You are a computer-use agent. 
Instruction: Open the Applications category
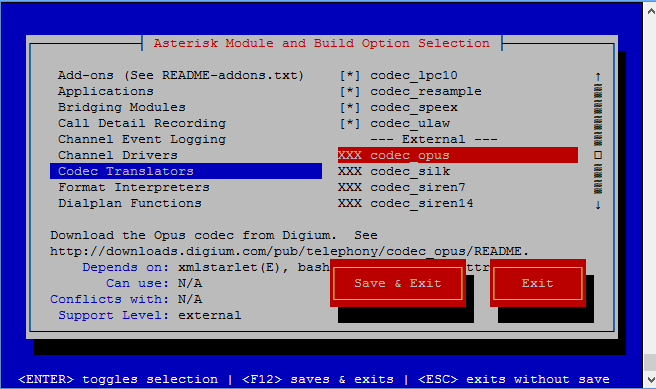tap(106, 91)
